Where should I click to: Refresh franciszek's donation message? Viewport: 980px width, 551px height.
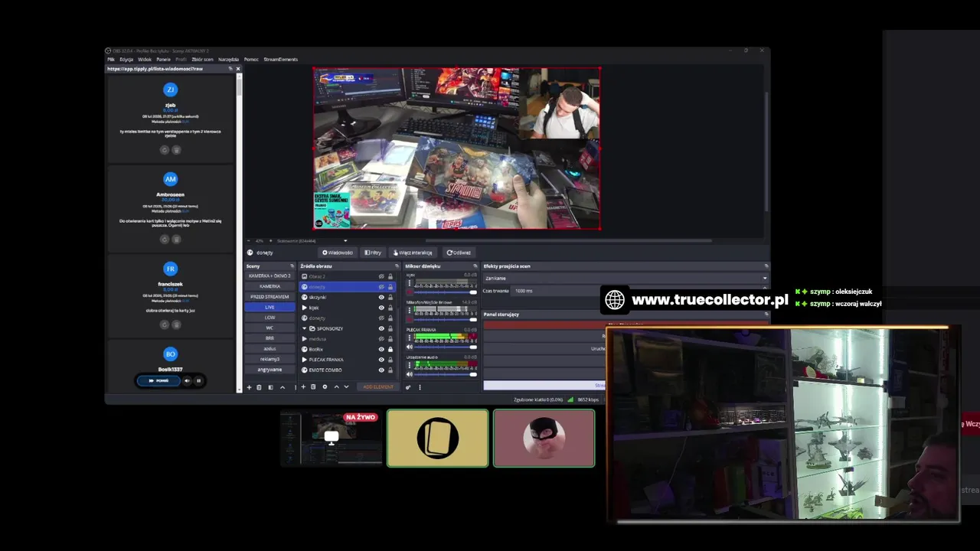(164, 324)
